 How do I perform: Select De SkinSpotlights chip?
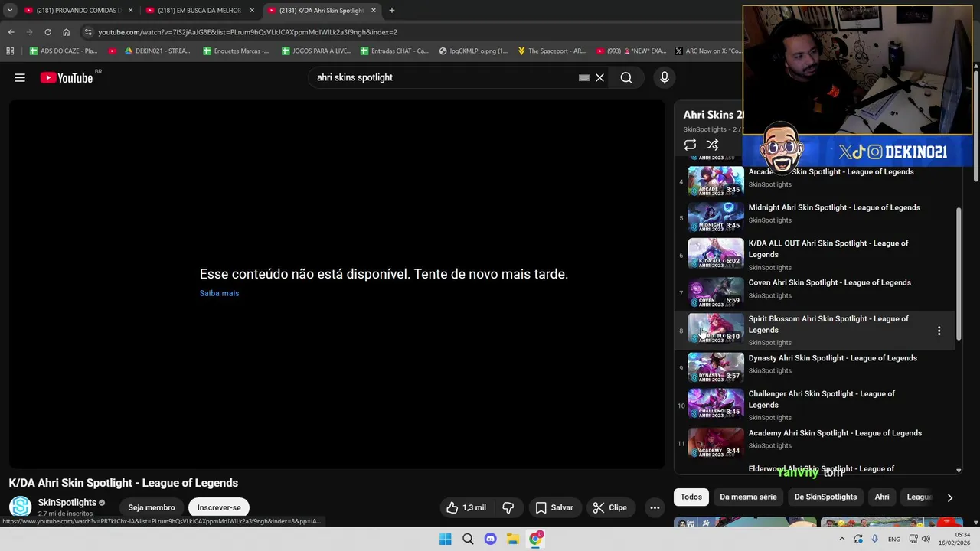(x=825, y=497)
